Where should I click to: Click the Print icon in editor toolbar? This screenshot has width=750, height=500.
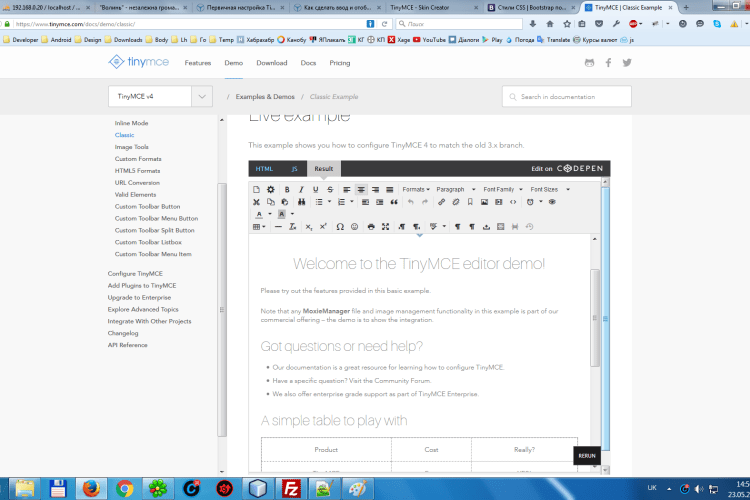371,227
